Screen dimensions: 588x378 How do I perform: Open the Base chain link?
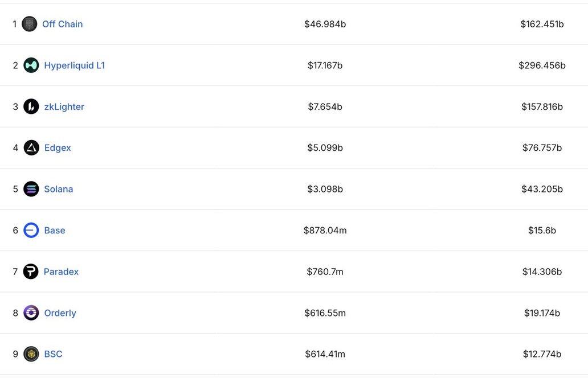click(55, 230)
